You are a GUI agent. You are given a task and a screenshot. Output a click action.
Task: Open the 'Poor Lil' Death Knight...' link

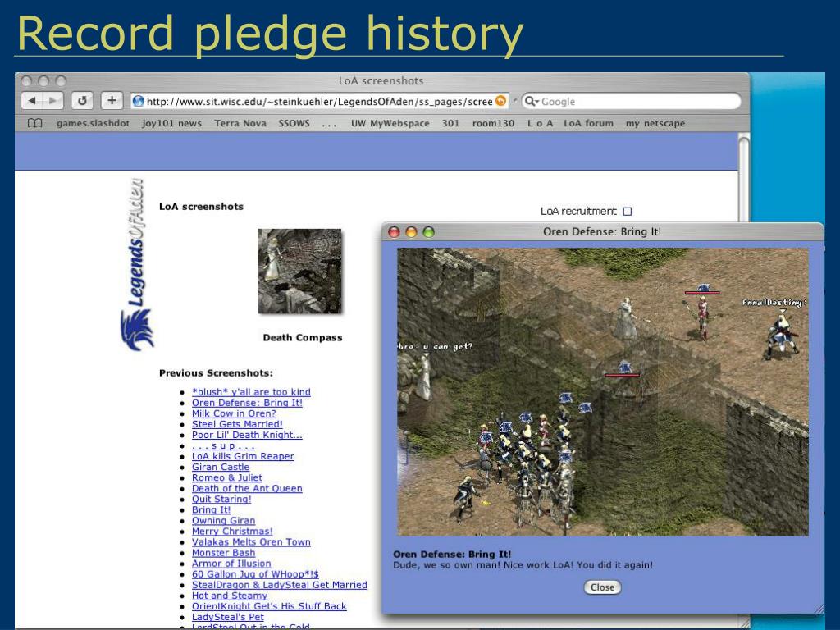[x=247, y=435]
